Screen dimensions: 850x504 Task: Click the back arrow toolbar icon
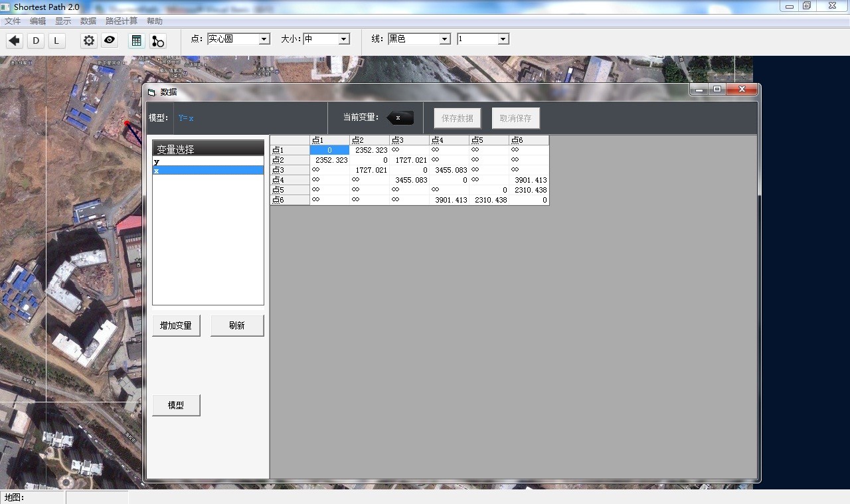click(x=15, y=41)
